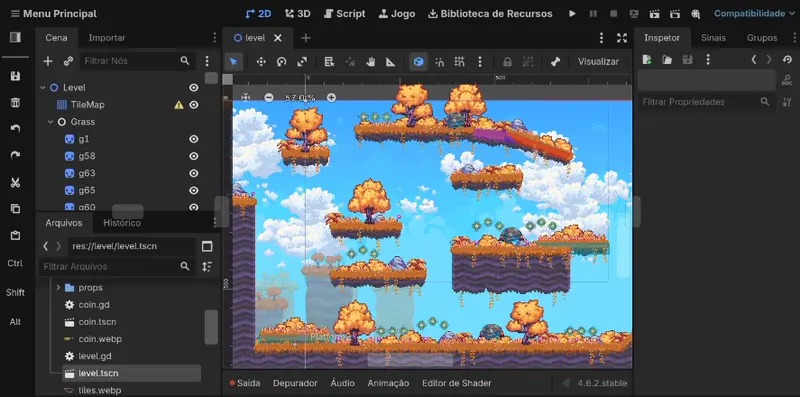Switch to the Sinais tab
800x397 pixels.
[713, 38]
